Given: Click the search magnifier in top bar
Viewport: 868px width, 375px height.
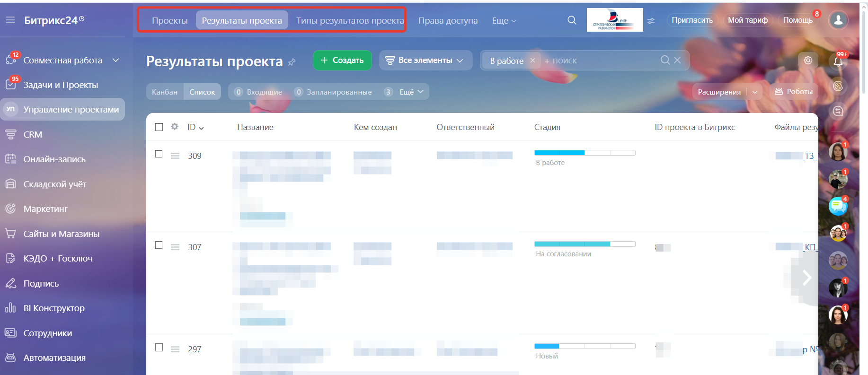Looking at the screenshot, I should click(x=572, y=20).
